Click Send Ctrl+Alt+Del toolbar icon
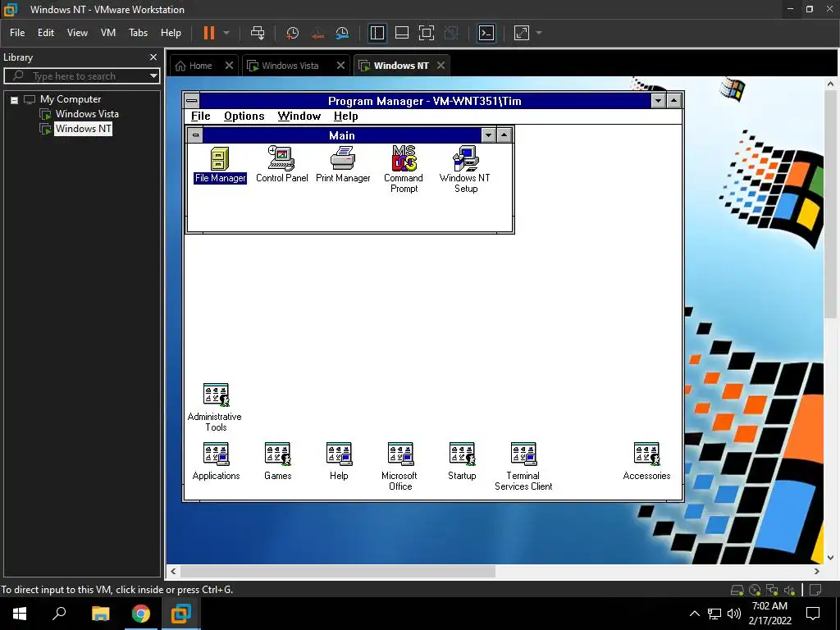Screen dimensions: 840x630 258,33
